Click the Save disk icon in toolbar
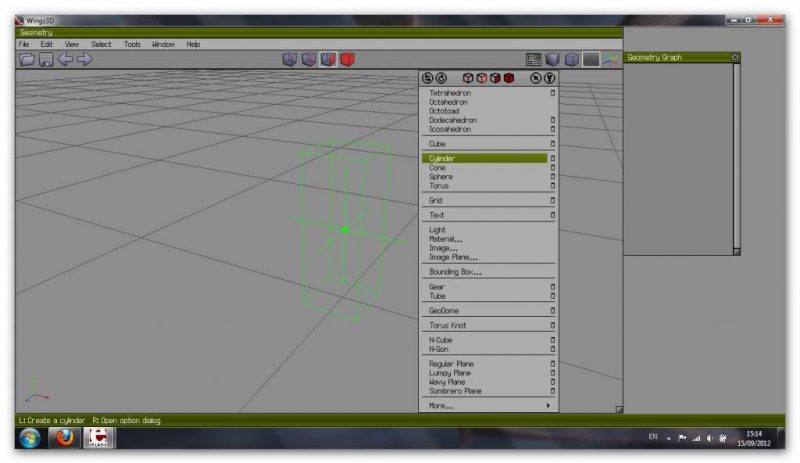This screenshot has width=800, height=463. (x=46, y=60)
